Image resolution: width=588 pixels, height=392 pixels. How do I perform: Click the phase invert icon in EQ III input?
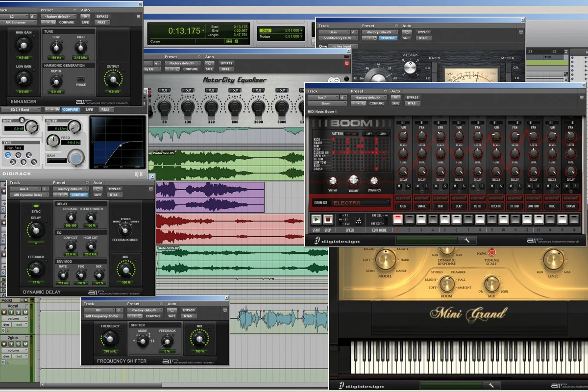click(x=22, y=120)
